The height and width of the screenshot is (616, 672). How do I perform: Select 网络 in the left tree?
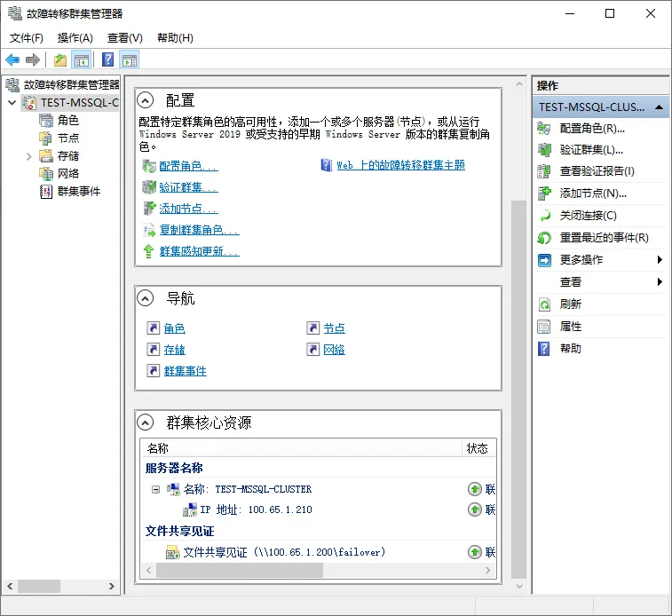[x=68, y=173]
